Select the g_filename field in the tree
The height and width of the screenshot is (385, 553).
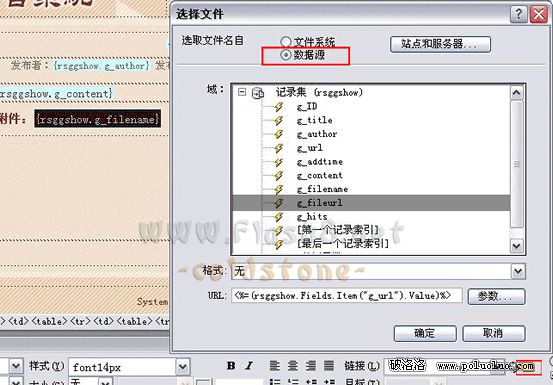[x=322, y=189]
